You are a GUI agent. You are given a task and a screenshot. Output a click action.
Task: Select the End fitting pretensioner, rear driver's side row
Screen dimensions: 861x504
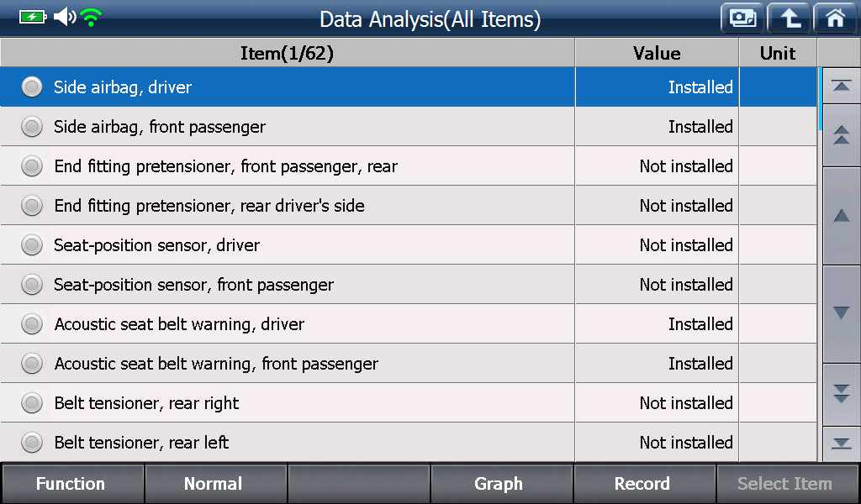(409, 206)
